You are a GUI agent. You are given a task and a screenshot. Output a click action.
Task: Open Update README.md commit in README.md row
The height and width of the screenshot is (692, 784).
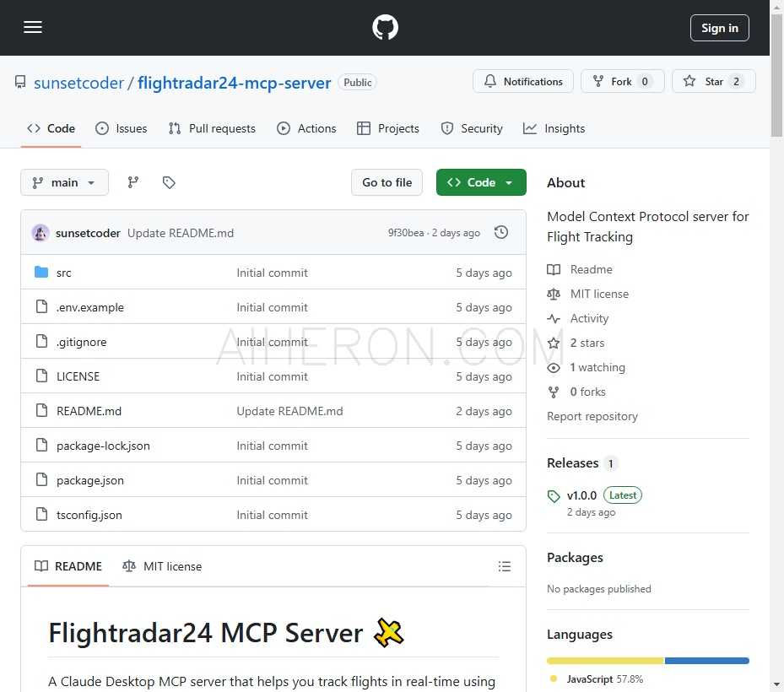tap(289, 411)
